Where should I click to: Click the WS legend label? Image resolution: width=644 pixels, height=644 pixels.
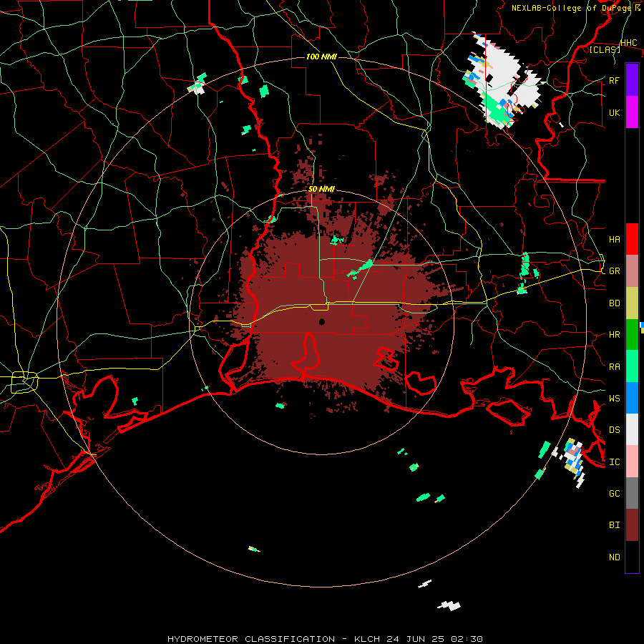(x=614, y=398)
